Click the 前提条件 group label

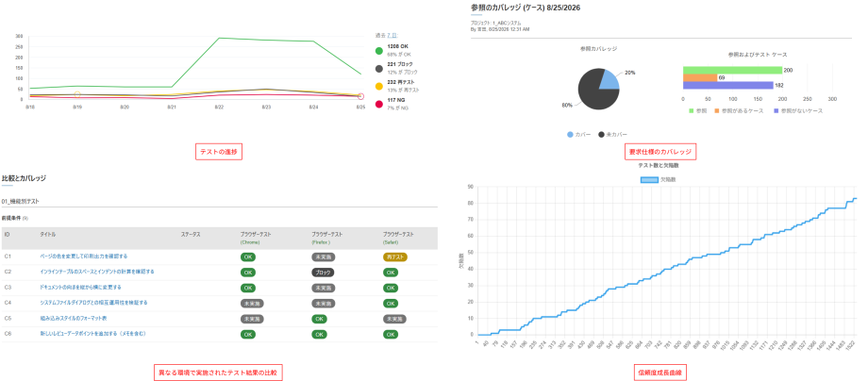tap(11, 218)
